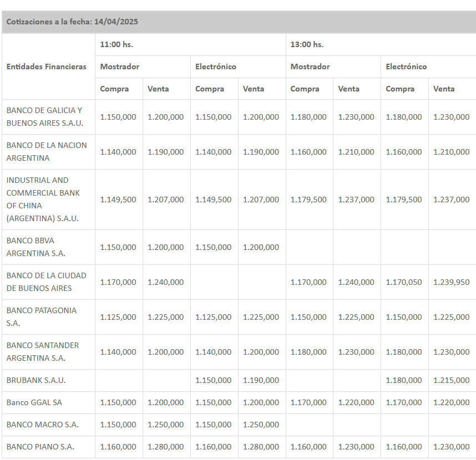
Task: Select 'BANCO BBVA ARGENTINA S.A.' row name
Action: [x=36, y=247]
